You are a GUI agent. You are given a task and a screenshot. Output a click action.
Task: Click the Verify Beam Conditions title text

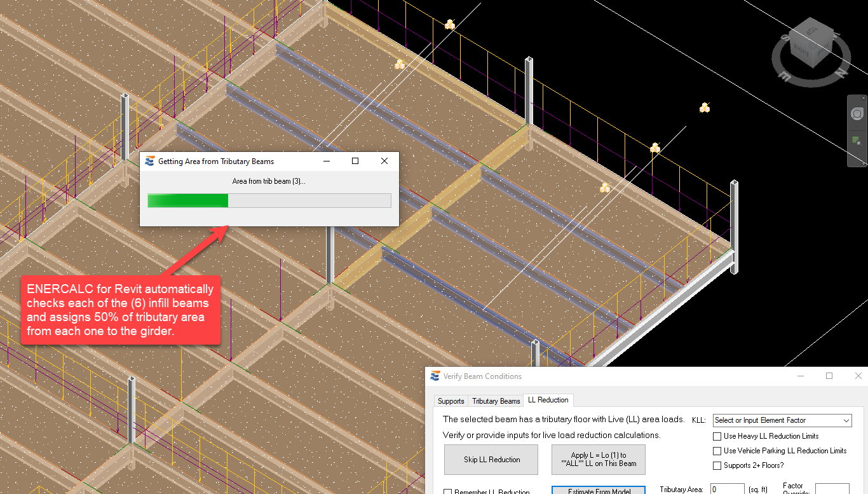click(x=483, y=376)
